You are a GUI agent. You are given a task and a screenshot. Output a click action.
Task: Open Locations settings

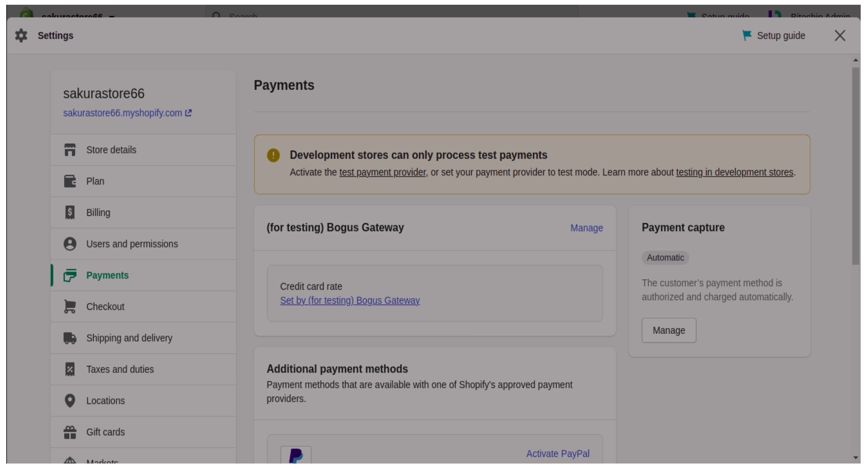tap(143, 401)
